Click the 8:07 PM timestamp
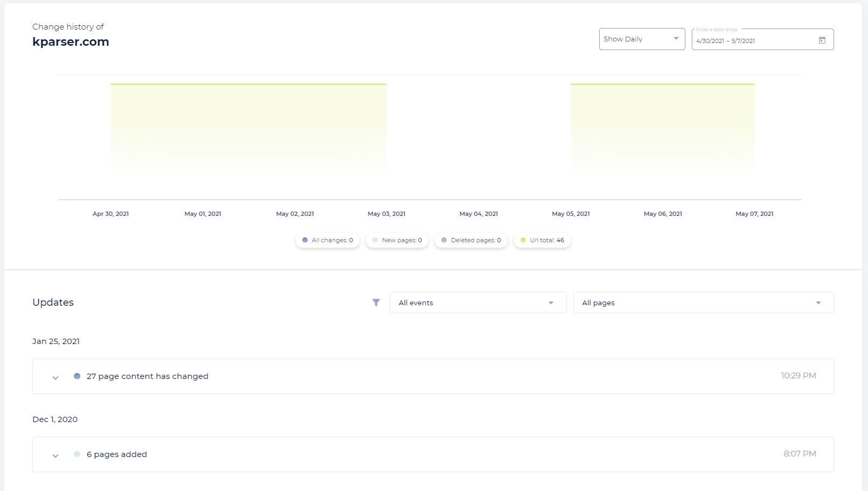Image resolution: width=868 pixels, height=491 pixels. (800, 454)
